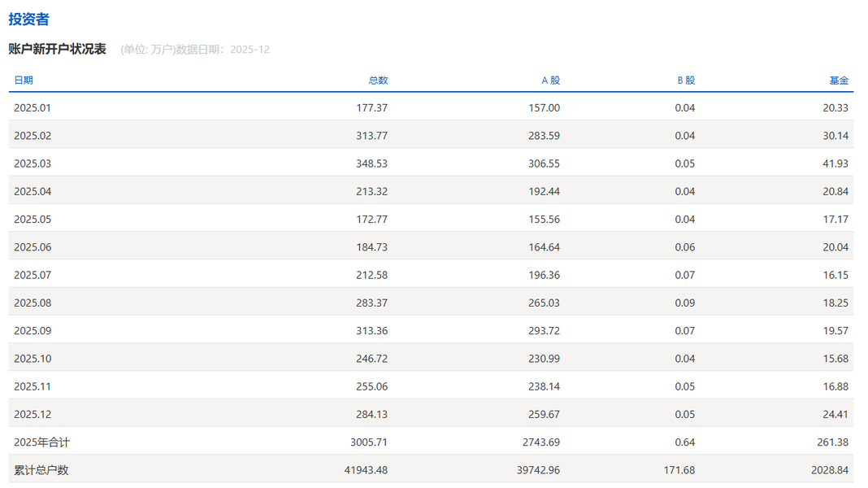Viewport: 868px width, 488px height.
Task: Select the 累计总户数 row label
Action: tap(41, 470)
